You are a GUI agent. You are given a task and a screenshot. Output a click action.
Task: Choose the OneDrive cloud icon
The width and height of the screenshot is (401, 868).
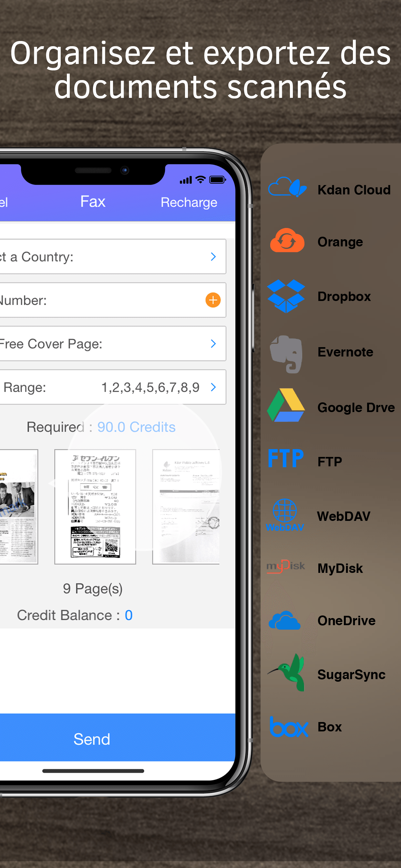tap(285, 620)
